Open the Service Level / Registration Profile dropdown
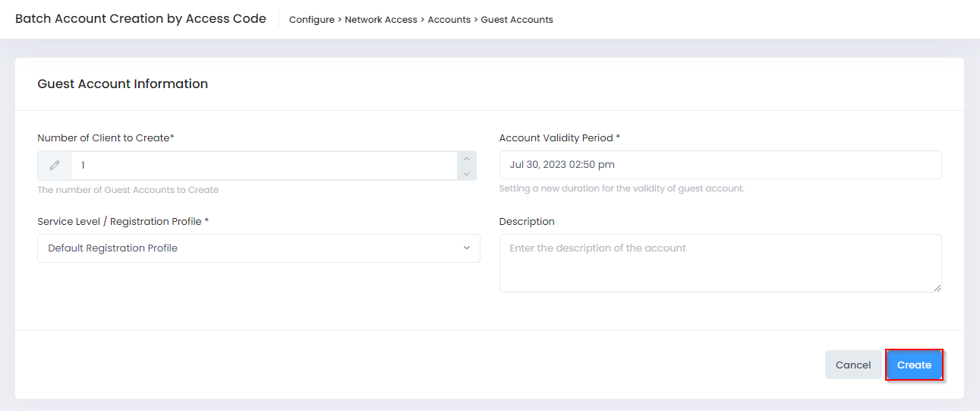The width and height of the screenshot is (980, 411). [258, 248]
